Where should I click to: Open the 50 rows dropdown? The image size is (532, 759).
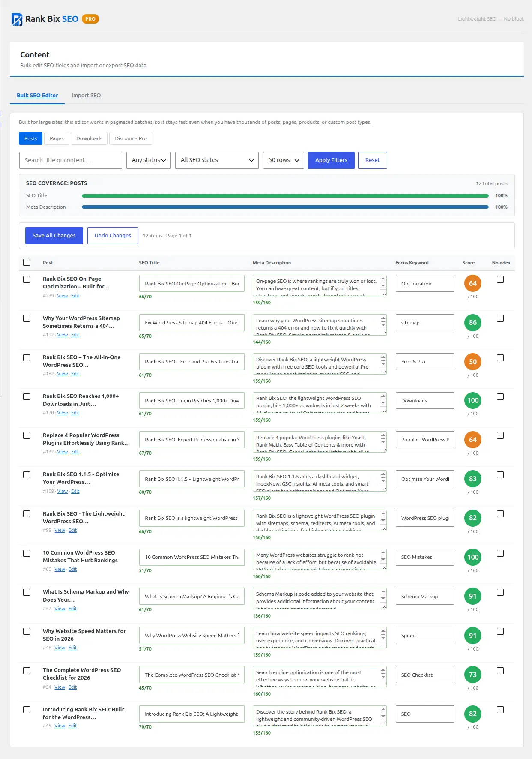click(x=284, y=160)
